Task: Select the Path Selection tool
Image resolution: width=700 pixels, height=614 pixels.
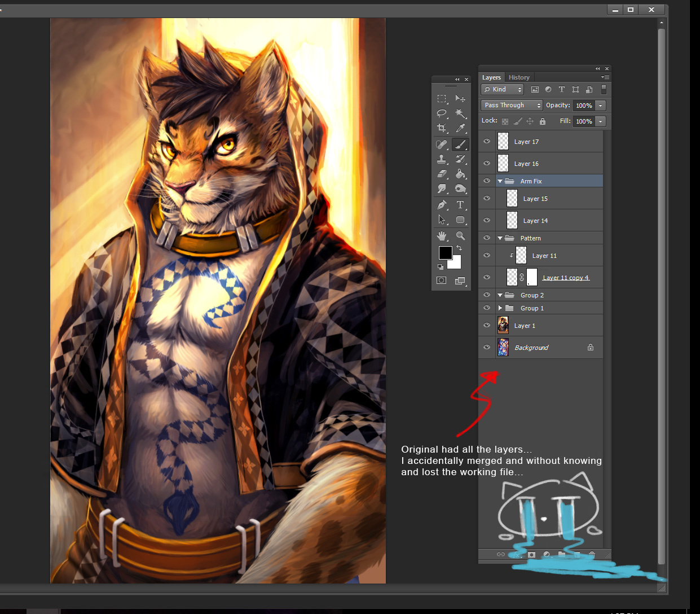Action: [442, 220]
